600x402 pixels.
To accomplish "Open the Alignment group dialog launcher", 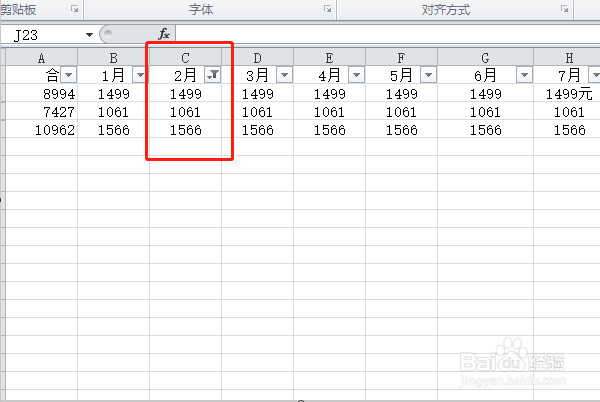I will coord(564,9).
